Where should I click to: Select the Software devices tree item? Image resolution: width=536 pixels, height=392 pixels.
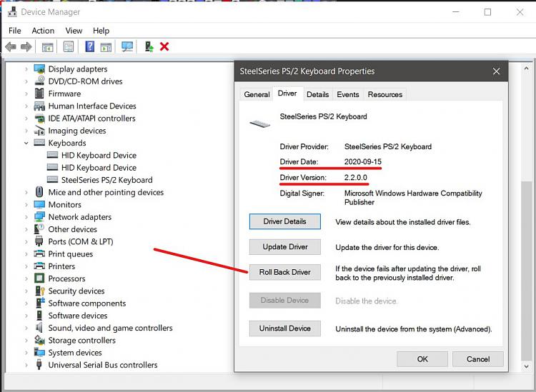[x=78, y=316]
